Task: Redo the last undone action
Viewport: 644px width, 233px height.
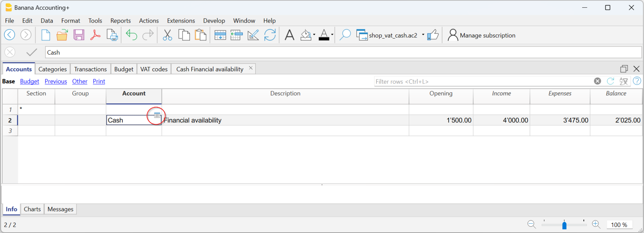Action: (x=148, y=35)
